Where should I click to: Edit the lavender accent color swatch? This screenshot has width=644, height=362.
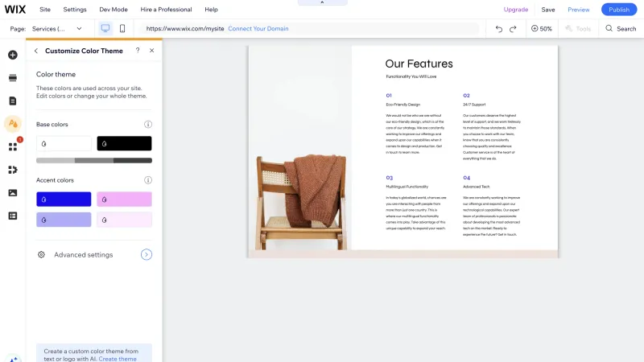(64, 220)
